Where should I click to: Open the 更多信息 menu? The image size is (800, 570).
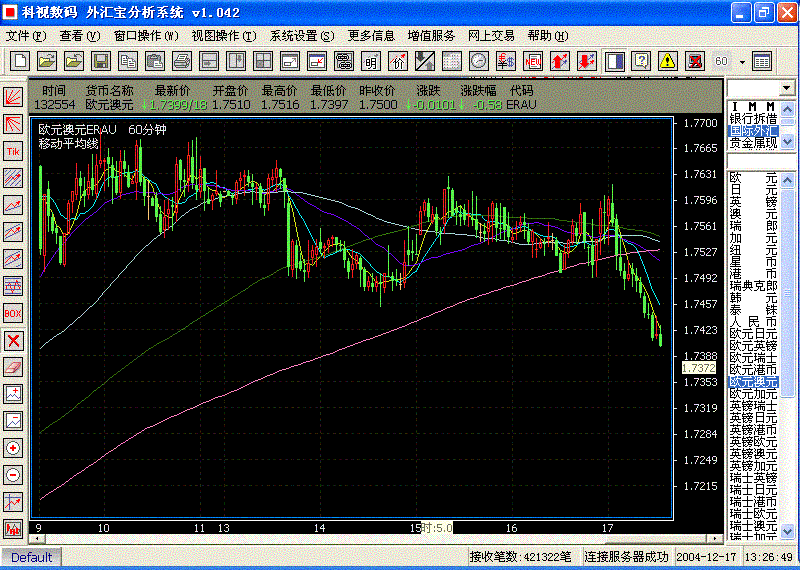tap(371, 36)
